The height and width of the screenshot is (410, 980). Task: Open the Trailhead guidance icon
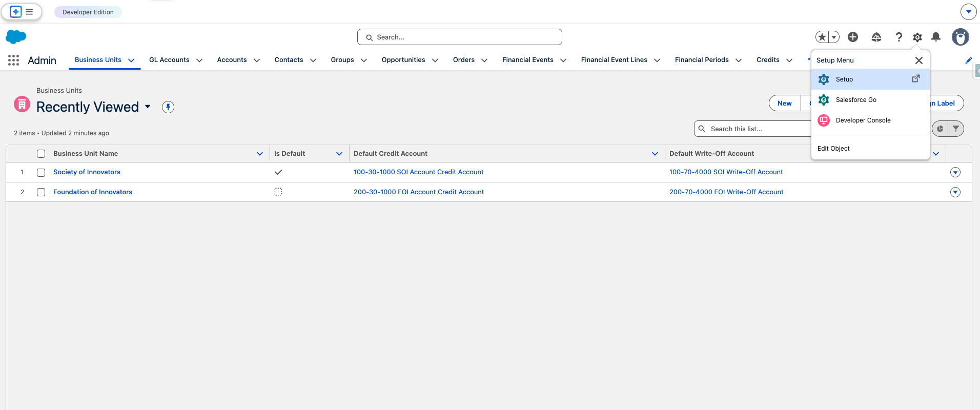pos(876,37)
